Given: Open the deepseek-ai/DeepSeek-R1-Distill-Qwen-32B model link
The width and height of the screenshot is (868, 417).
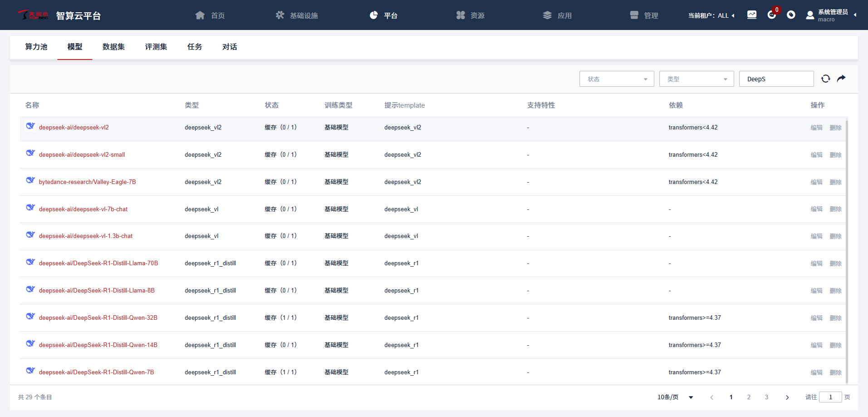Looking at the screenshot, I should pos(98,318).
